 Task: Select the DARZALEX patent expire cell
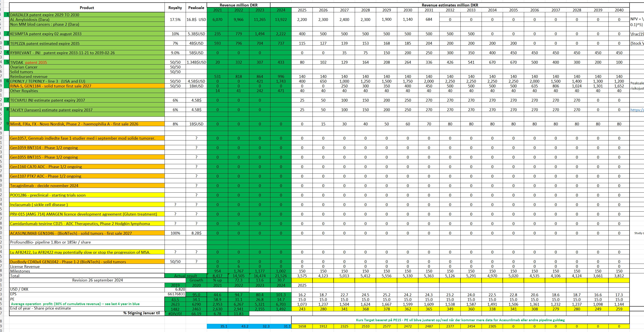coord(87,15)
